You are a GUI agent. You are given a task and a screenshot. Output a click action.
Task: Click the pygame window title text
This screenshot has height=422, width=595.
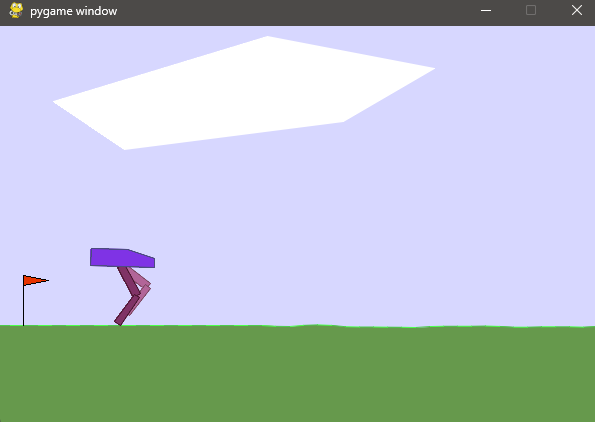74,11
